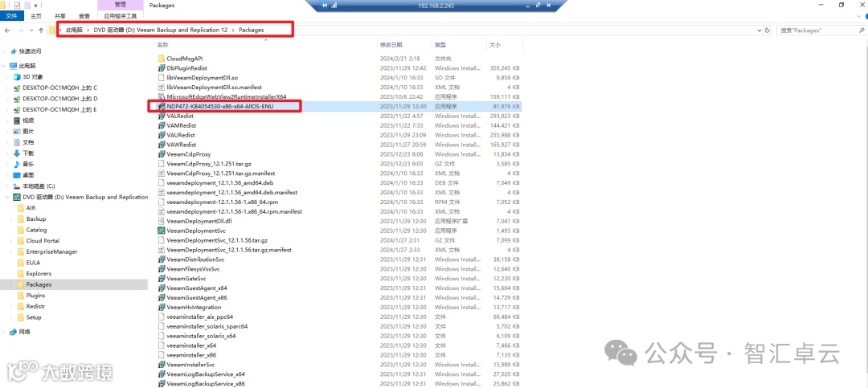Select the VAURedist installer icon
This screenshot has width=868, height=388.
161,135
